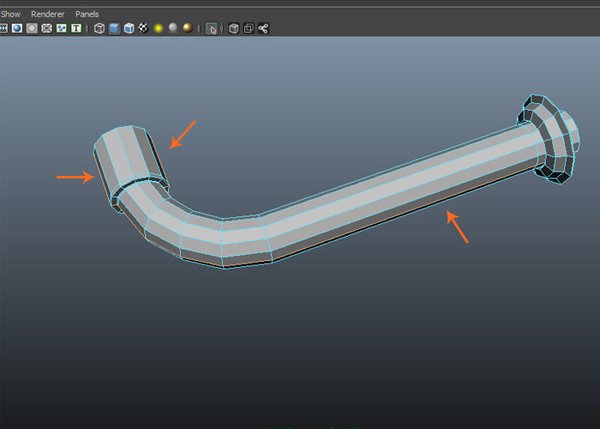
Task: Toggle the Safe Title icon
Action: tap(76, 28)
